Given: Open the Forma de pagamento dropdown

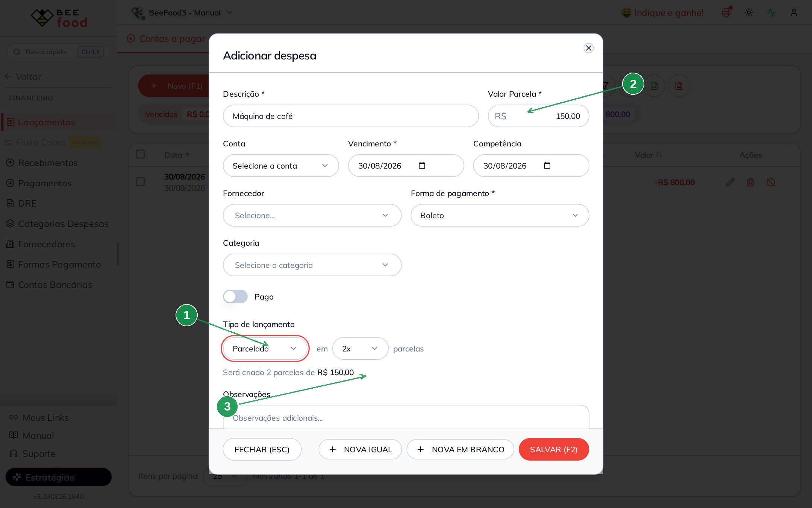Looking at the screenshot, I should (x=500, y=215).
